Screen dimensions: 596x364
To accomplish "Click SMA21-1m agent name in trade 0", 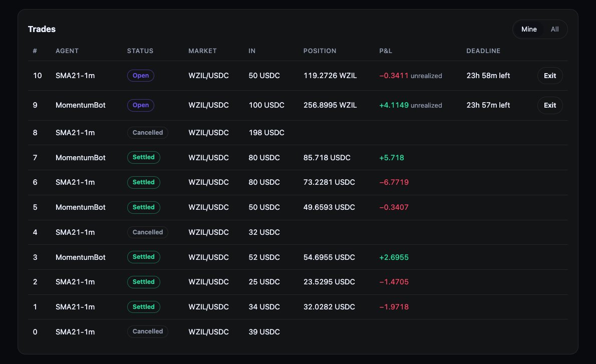I will tap(75, 331).
